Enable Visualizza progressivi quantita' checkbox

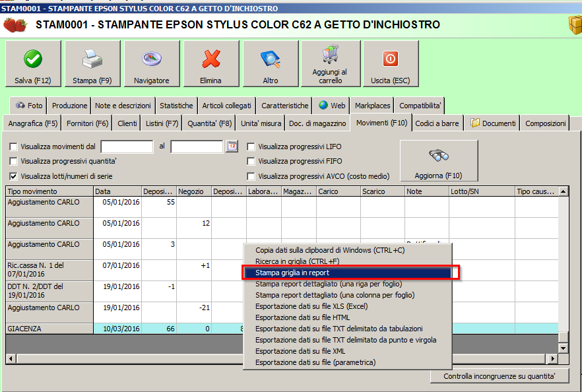13,161
